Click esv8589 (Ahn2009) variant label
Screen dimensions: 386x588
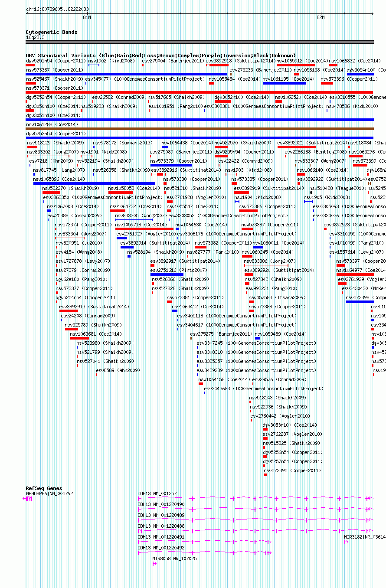click(118, 370)
